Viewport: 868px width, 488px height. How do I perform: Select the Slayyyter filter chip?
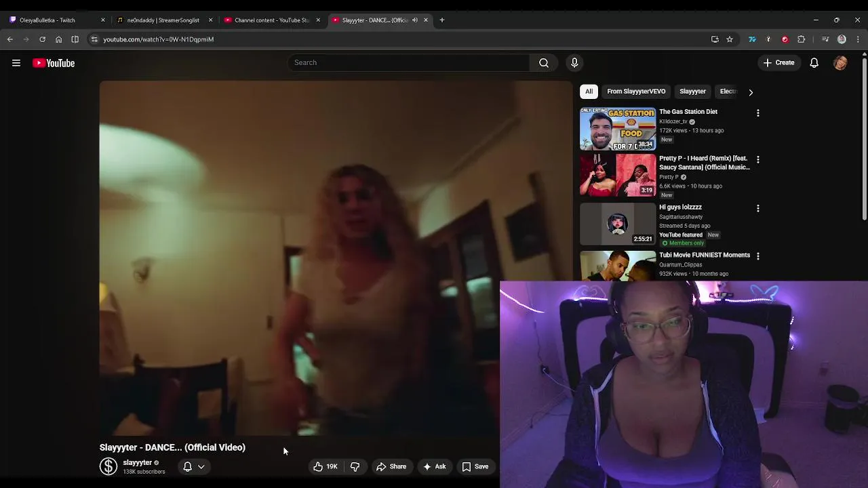pos(692,91)
